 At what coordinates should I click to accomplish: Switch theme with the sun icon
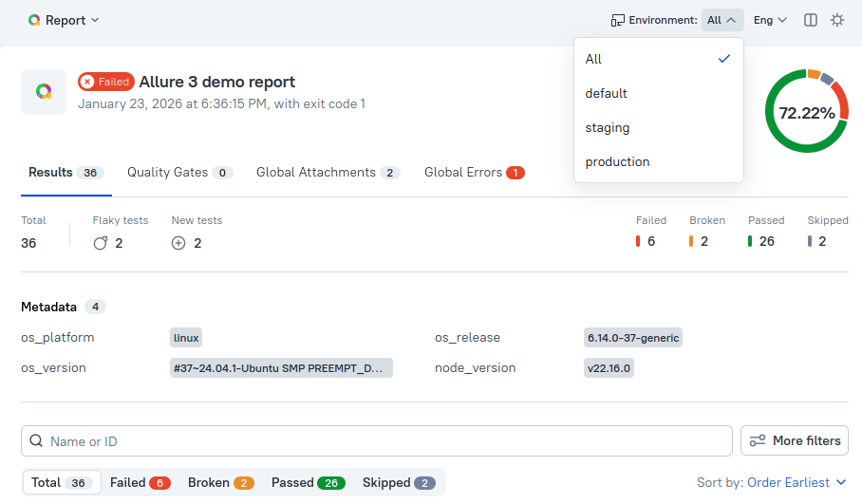pos(836,20)
